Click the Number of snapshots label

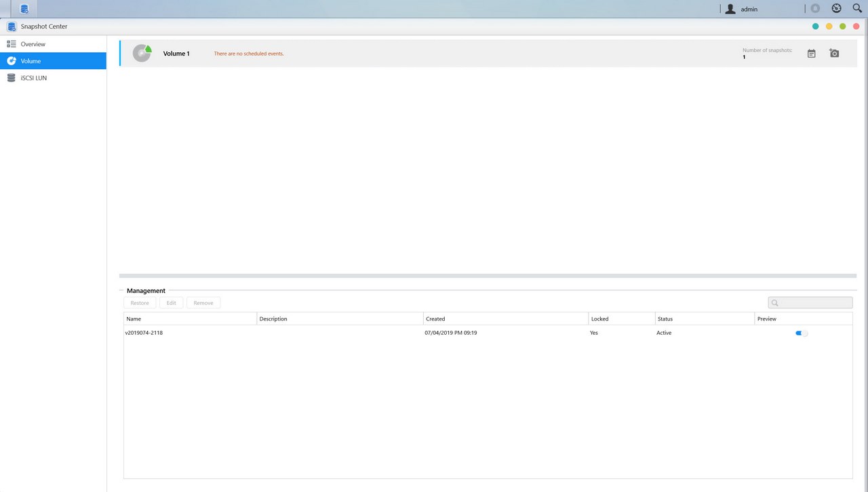pos(767,50)
